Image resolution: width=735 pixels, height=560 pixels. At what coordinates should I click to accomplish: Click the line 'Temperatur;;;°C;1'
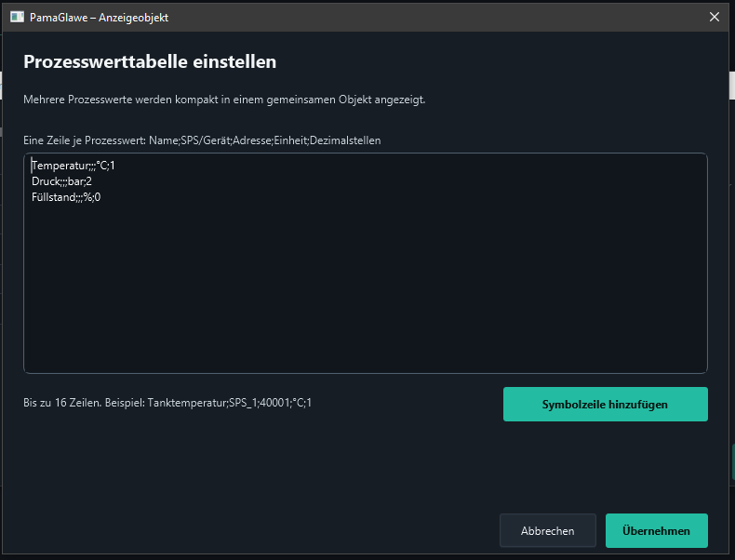point(73,166)
